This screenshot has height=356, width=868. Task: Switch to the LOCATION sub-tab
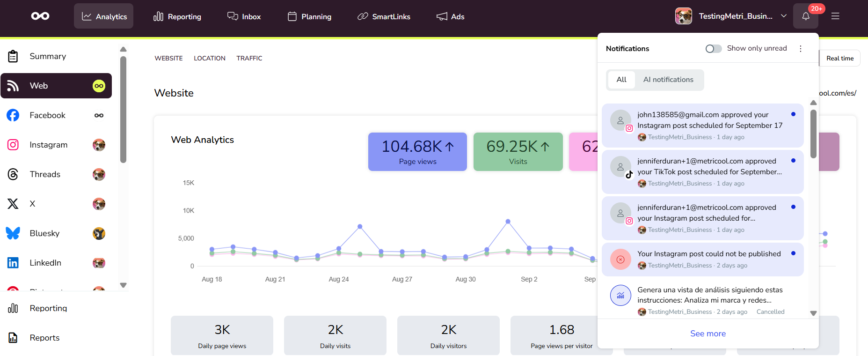210,58
